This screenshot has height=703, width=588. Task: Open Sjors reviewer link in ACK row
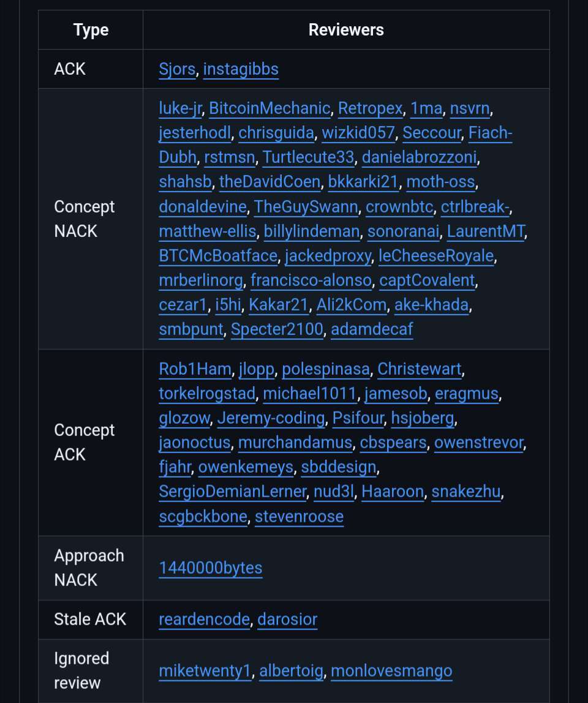click(177, 69)
